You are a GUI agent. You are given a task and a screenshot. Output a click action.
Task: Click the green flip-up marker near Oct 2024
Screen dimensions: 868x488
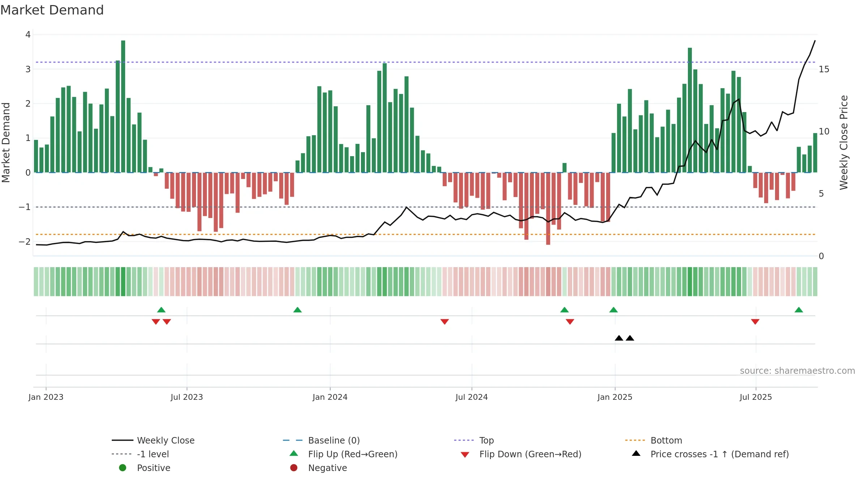pos(565,310)
